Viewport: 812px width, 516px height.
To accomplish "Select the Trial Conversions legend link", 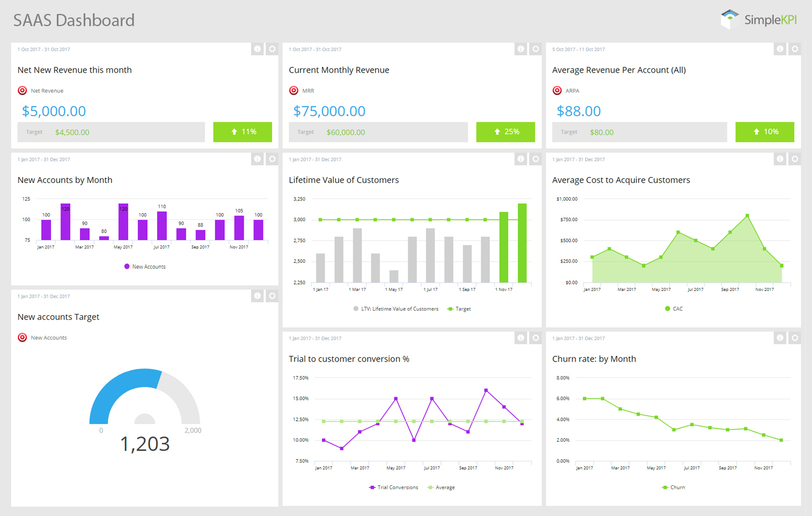I will (393, 487).
